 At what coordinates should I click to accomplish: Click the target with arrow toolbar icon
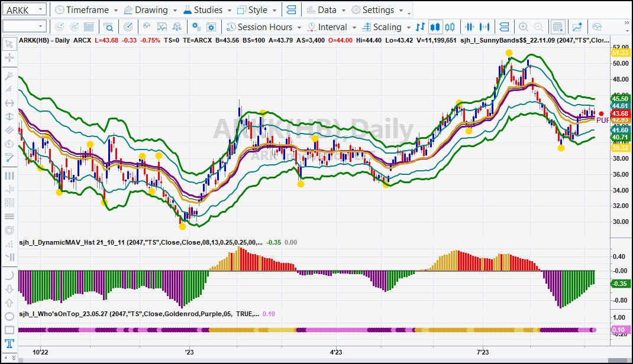point(128,27)
